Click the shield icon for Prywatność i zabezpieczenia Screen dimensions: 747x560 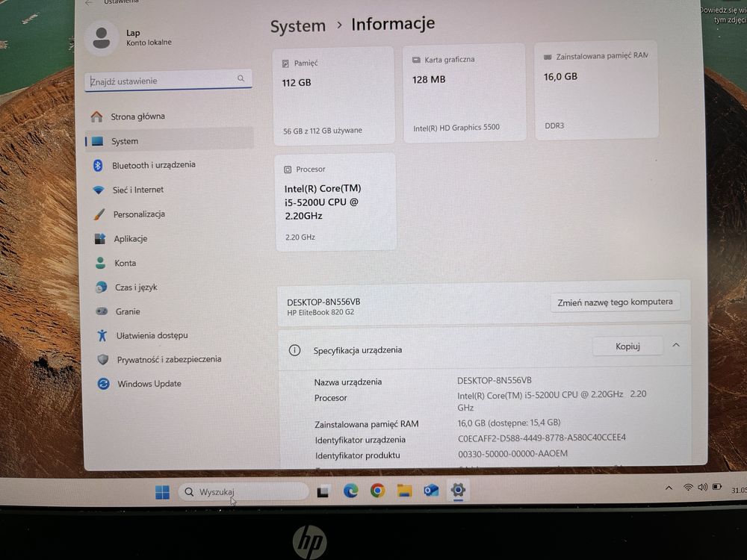click(103, 360)
